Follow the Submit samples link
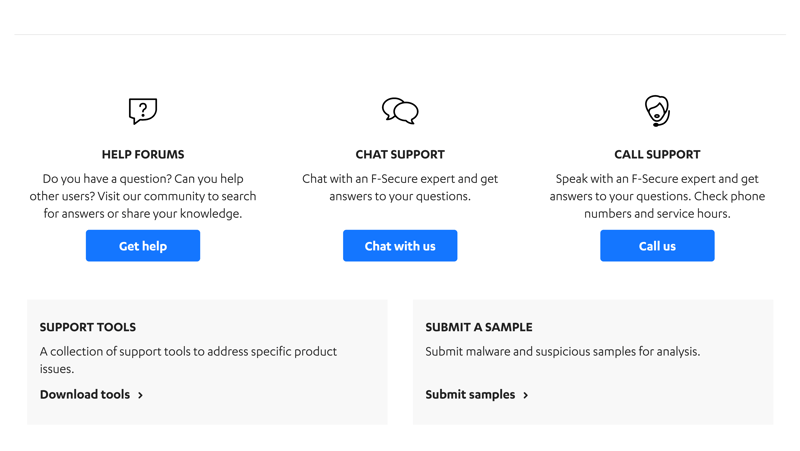The image size is (800, 451). (x=470, y=394)
